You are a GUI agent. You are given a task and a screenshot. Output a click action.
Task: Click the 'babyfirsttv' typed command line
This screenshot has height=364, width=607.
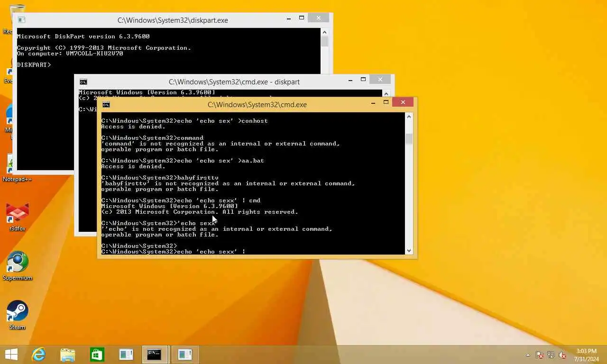click(160, 178)
